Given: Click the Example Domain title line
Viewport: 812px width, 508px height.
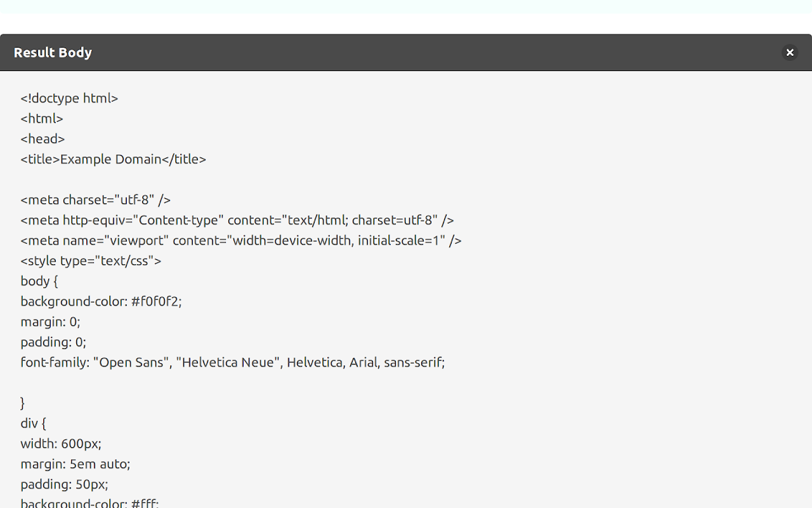Looking at the screenshot, I should point(113,159).
